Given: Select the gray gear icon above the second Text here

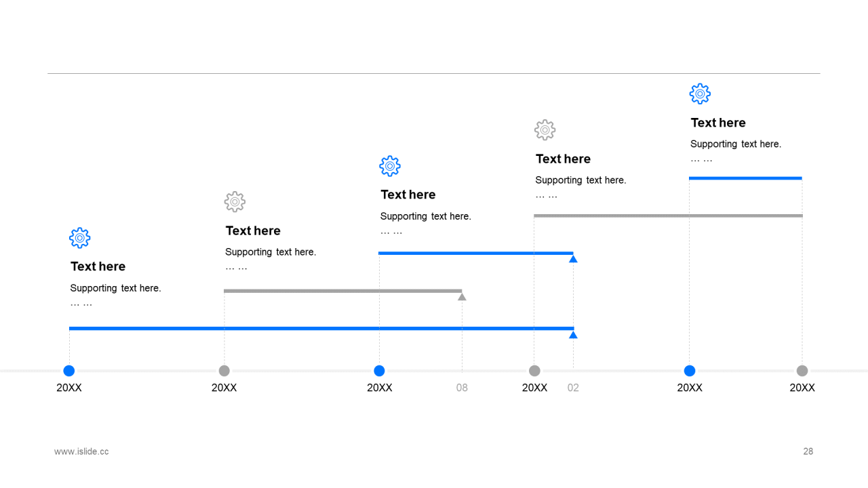Looking at the screenshot, I should tap(235, 202).
